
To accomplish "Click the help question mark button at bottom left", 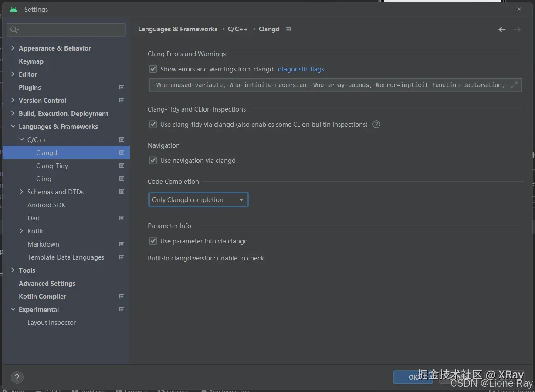I will click(x=17, y=377).
